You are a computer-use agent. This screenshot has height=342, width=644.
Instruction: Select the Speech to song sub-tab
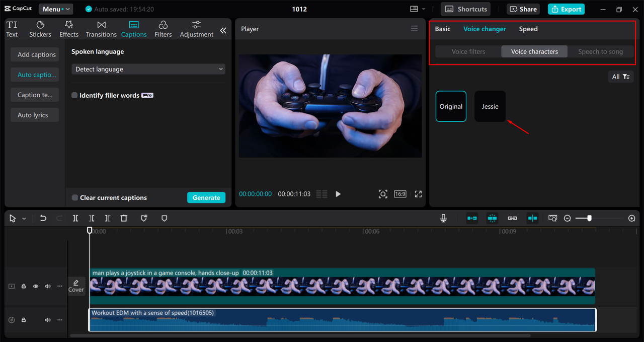[x=600, y=51]
